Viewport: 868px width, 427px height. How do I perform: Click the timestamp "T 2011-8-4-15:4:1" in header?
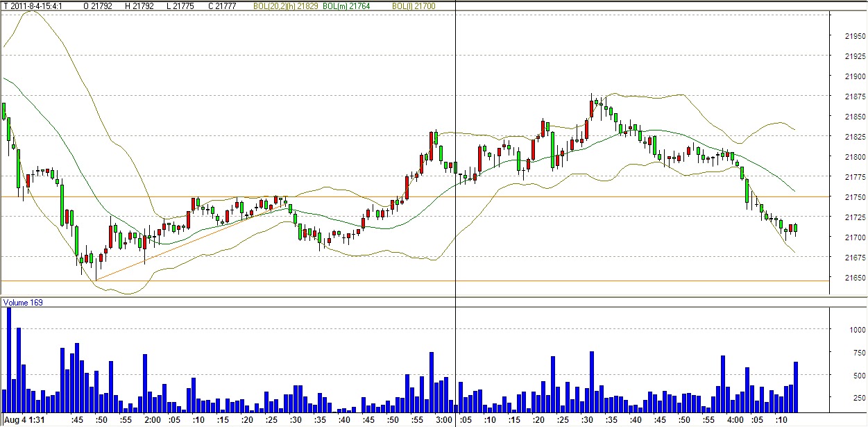pyautogui.click(x=34, y=6)
